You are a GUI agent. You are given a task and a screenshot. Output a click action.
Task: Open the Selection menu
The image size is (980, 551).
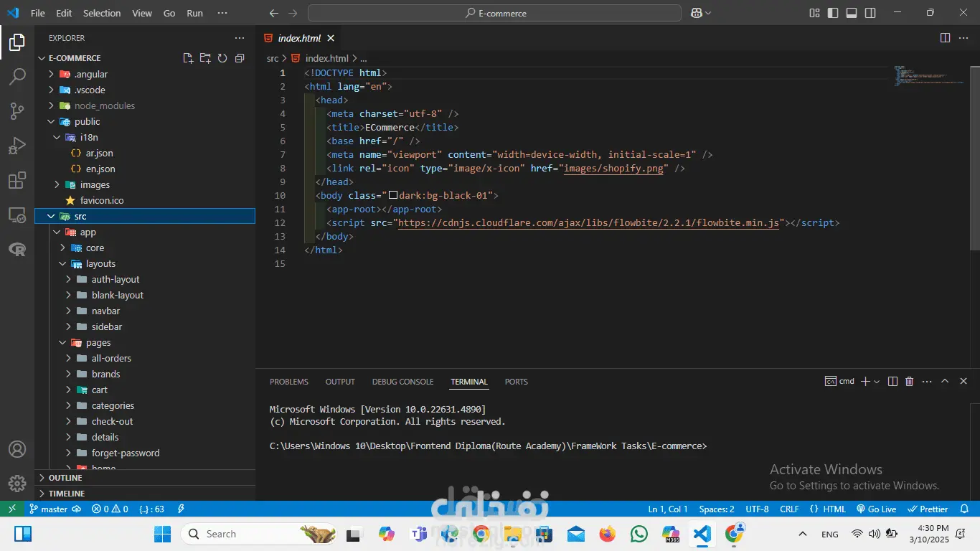pyautogui.click(x=102, y=13)
